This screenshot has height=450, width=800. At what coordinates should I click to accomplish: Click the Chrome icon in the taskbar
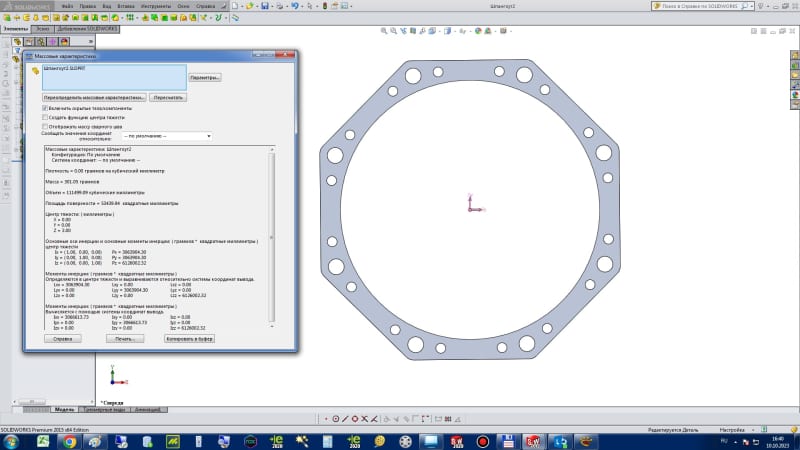coord(70,441)
